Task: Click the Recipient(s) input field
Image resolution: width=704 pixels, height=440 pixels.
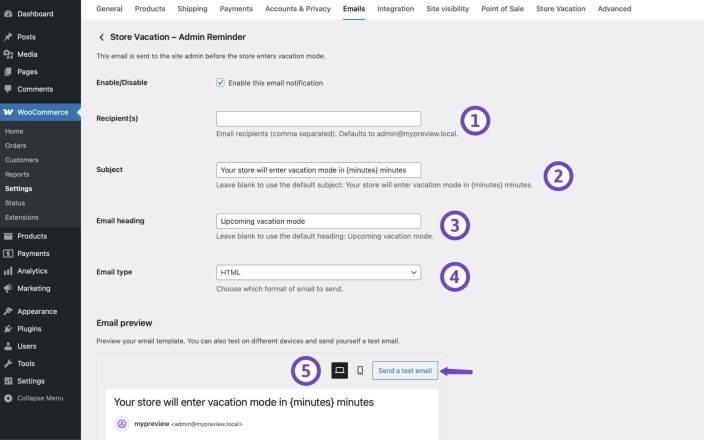Action: pos(318,119)
